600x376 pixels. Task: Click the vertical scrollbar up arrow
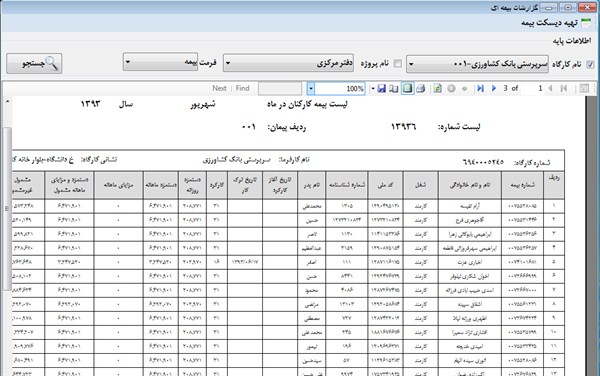point(7,102)
